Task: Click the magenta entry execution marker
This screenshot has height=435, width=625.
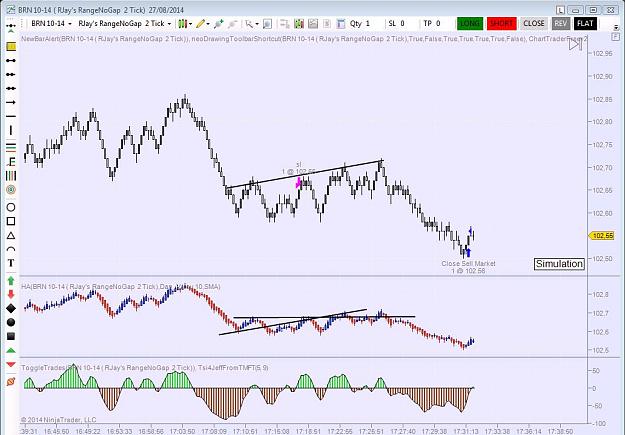Action: tap(299, 183)
